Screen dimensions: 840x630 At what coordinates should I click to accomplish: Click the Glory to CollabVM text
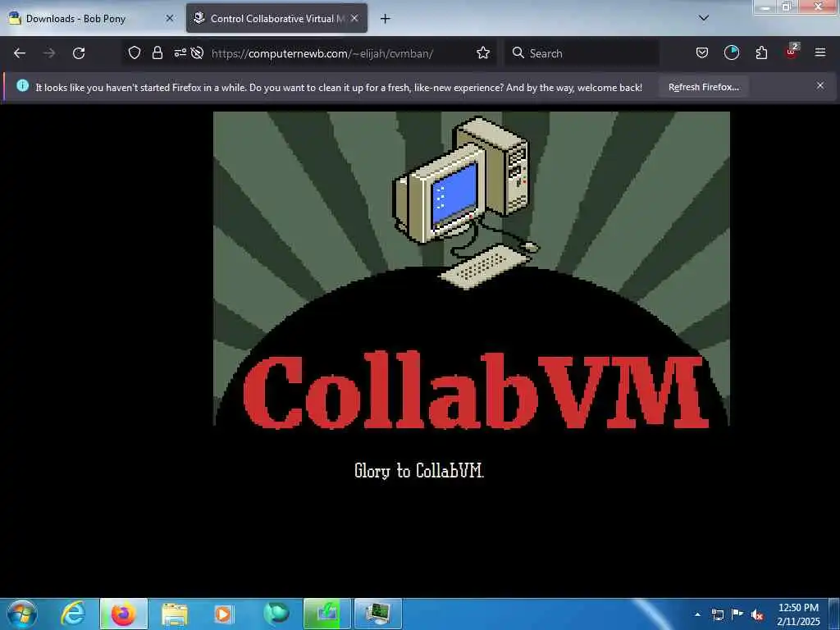click(419, 471)
